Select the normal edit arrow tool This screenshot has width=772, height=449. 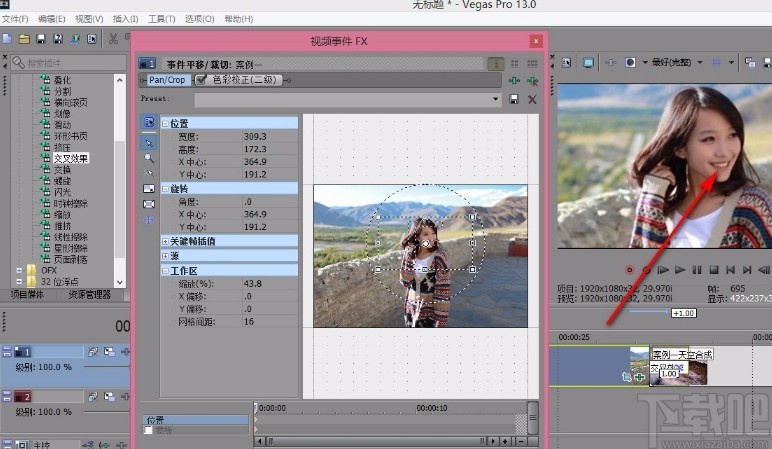click(x=149, y=141)
